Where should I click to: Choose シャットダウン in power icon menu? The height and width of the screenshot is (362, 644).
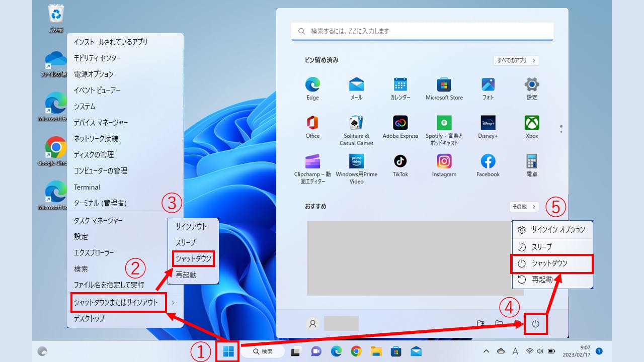(552, 263)
